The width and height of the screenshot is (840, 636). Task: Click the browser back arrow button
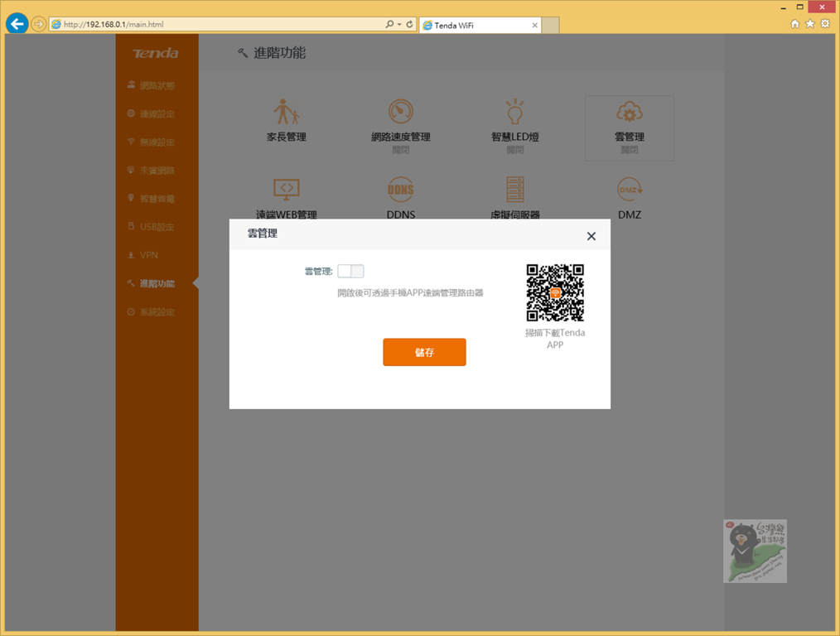coord(17,23)
